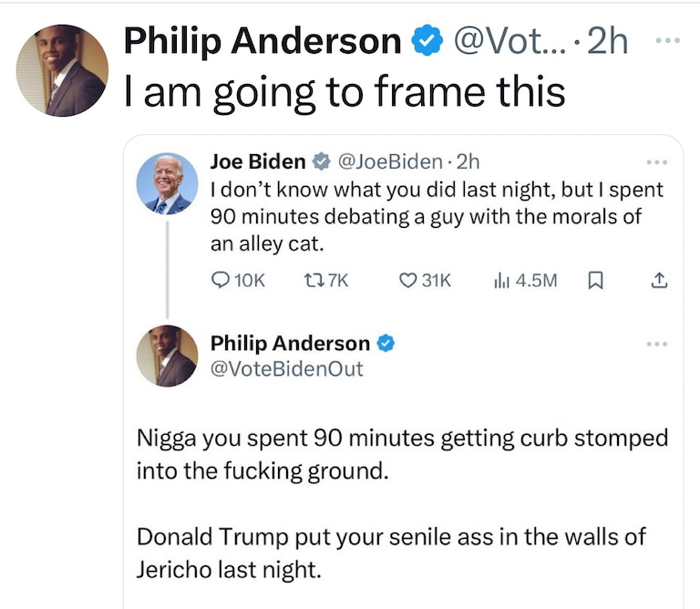The height and width of the screenshot is (609, 700).
Task: Click the verified badge next to Joe Biden
Action: 322,162
